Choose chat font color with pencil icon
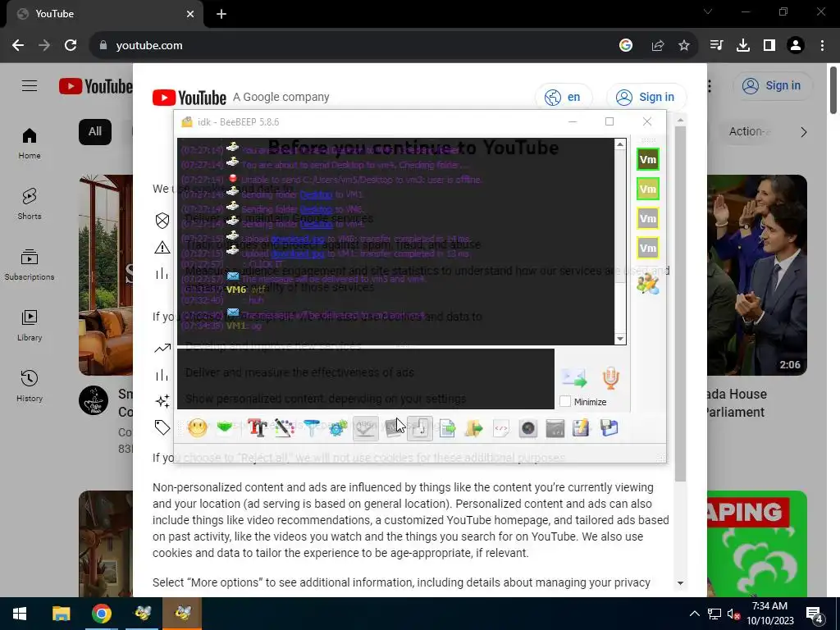 point(285,428)
